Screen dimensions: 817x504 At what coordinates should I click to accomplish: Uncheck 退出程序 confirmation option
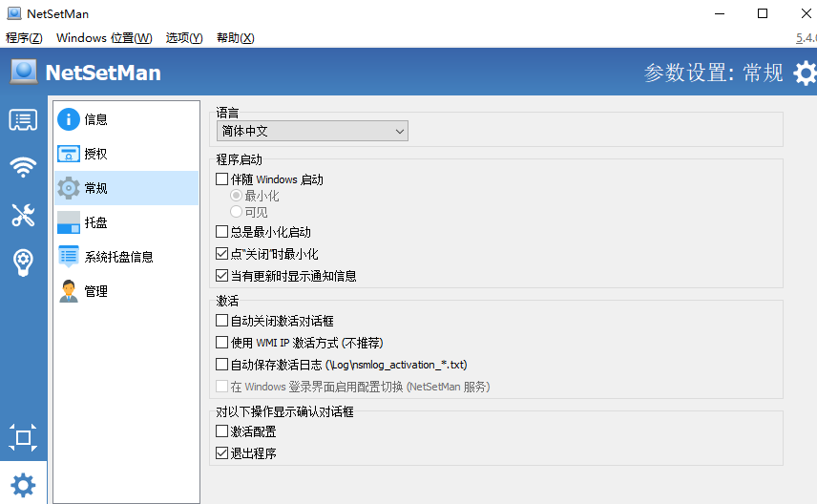(222, 453)
